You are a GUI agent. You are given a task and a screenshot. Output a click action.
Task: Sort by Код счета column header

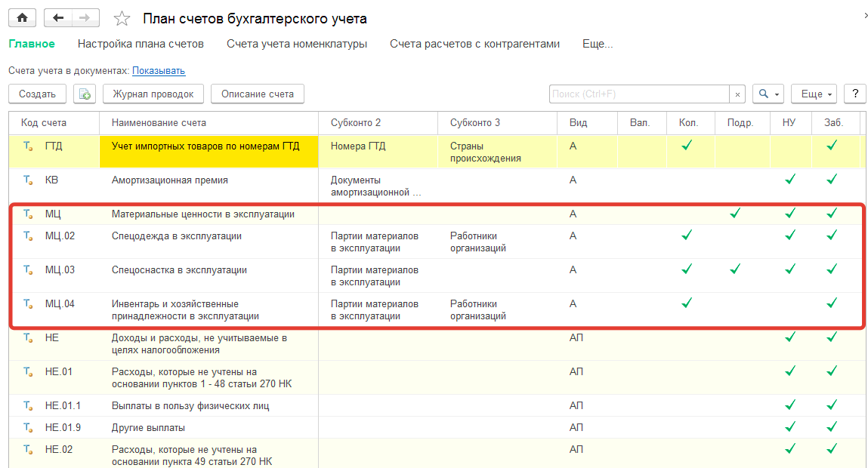tap(54, 123)
